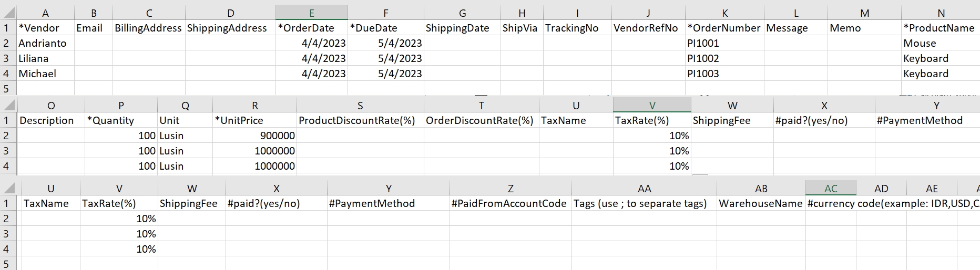Select column header R

(x=254, y=106)
